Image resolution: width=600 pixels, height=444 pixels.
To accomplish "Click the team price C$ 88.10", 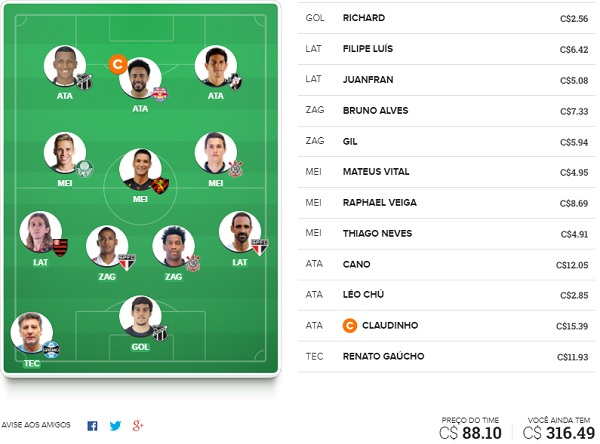I will coord(470,433).
